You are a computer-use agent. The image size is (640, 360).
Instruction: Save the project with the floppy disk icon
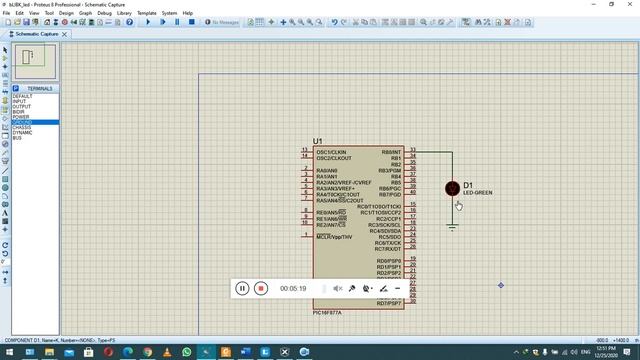pos(26,22)
